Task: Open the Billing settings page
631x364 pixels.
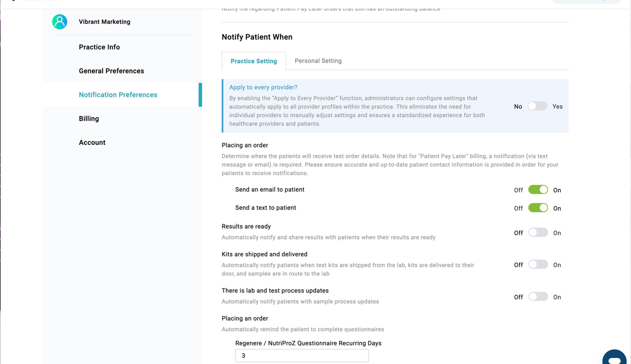Action: tap(89, 119)
